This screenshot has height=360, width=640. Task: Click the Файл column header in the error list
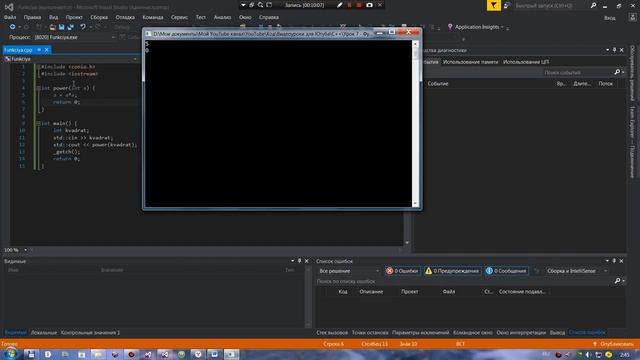[x=449, y=292]
